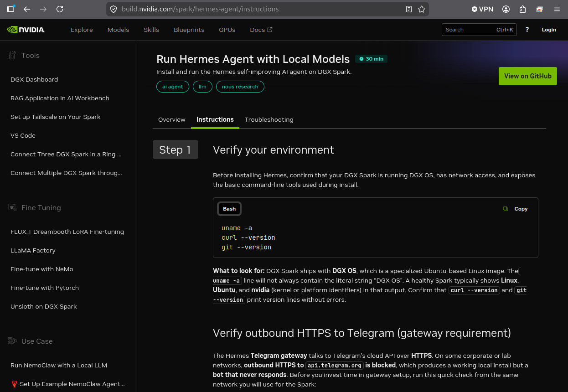Click the Verify outbound HTTPS to Telegram heading

362,333
